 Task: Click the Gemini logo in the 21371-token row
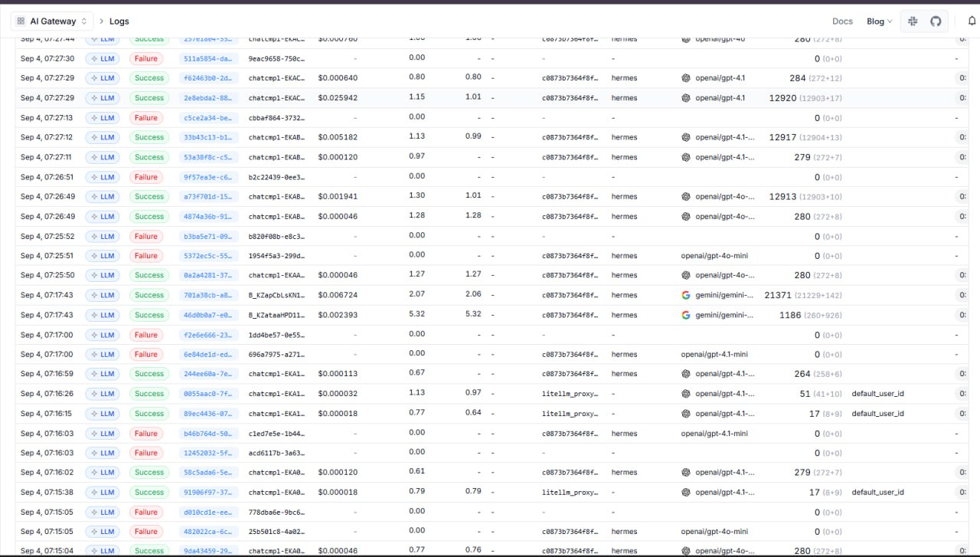click(x=686, y=295)
